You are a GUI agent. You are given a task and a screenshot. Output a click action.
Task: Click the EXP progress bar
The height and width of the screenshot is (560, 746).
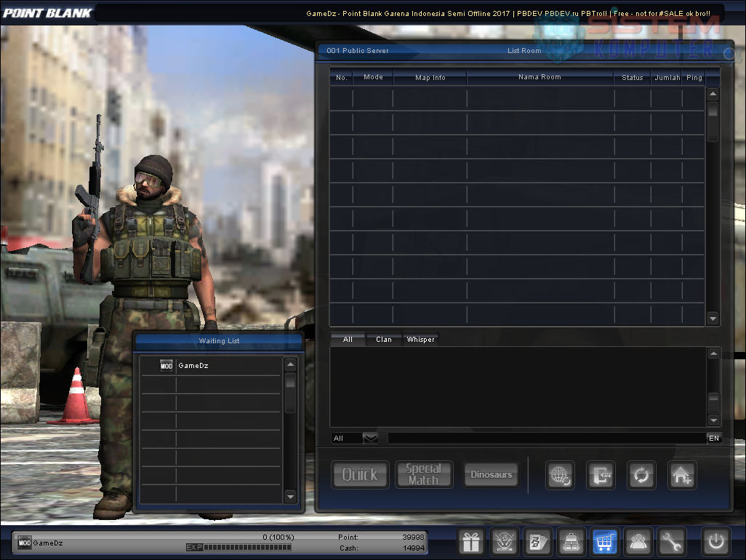[238, 547]
